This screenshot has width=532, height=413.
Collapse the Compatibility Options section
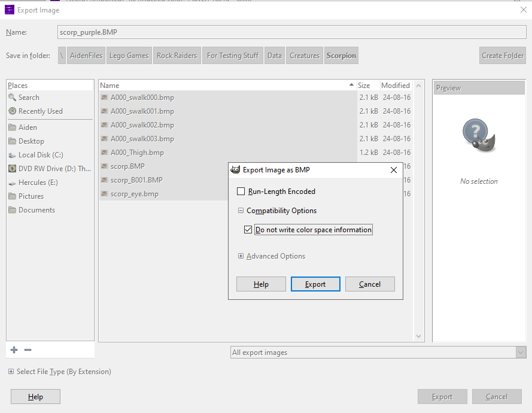[x=241, y=211]
